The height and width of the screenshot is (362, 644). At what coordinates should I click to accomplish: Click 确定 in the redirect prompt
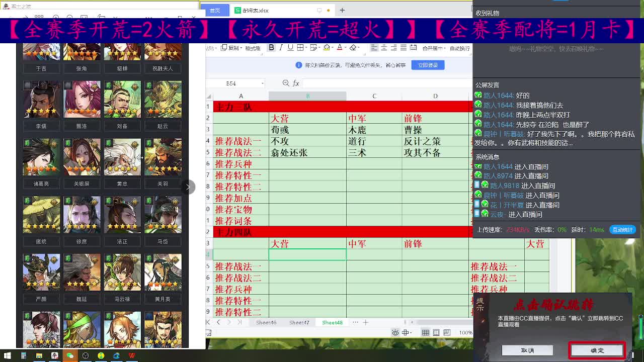coord(597,350)
